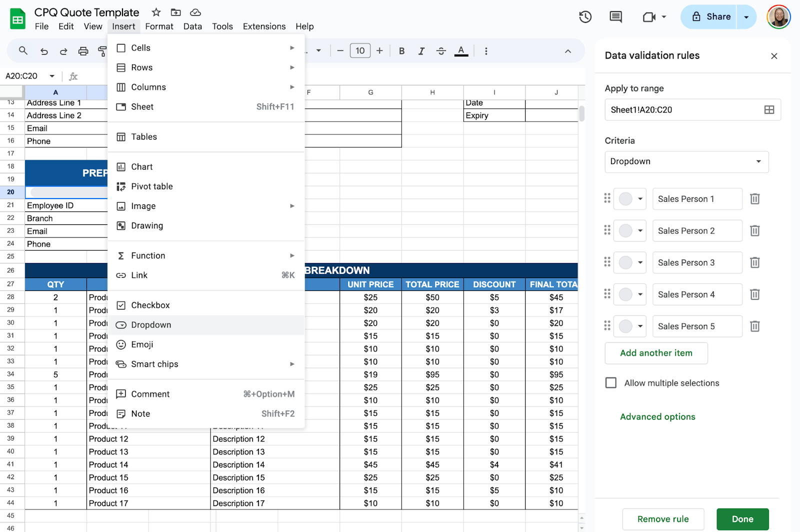Viewport: 800px width, 532px height.
Task: Choose Pivot table in Insert menu
Action: pos(151,186)
